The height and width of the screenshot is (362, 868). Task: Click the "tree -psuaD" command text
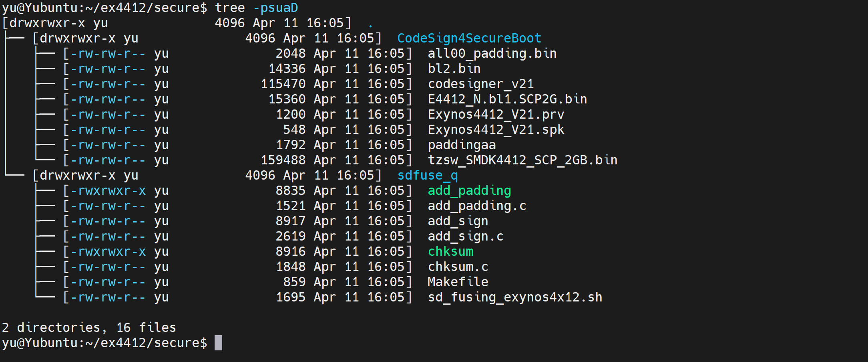256,8
